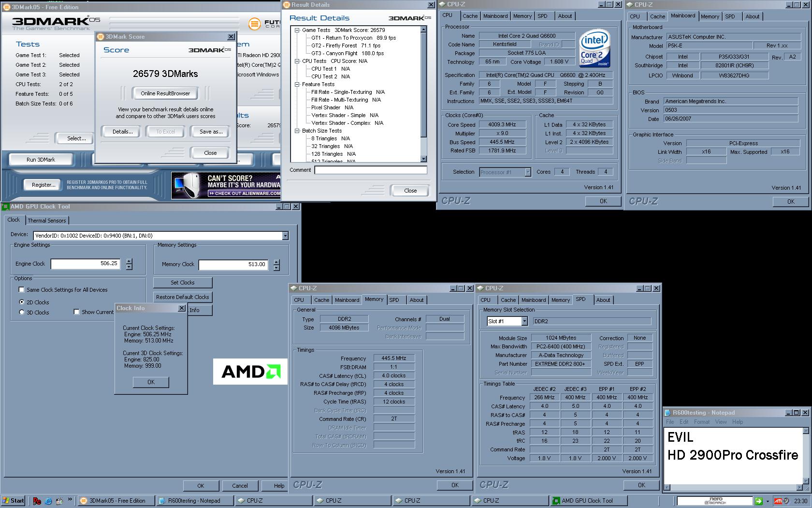Open Help menu in Notepad

738,422
